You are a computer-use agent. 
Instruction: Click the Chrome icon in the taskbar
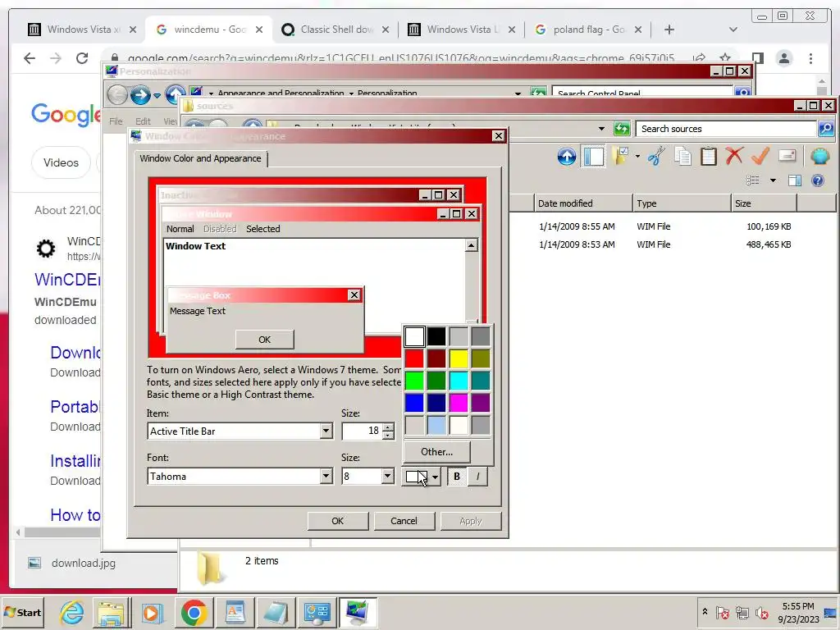(x=194, y=612)
